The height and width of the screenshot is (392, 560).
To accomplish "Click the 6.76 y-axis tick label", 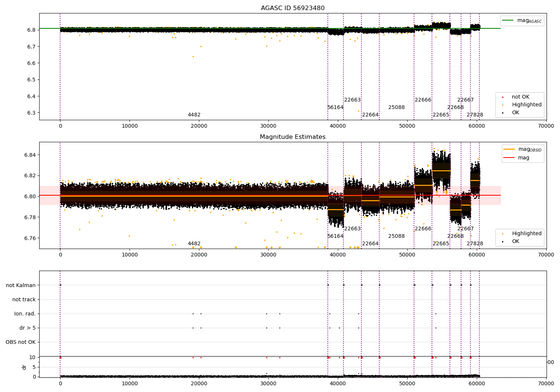I will (30, 238).
